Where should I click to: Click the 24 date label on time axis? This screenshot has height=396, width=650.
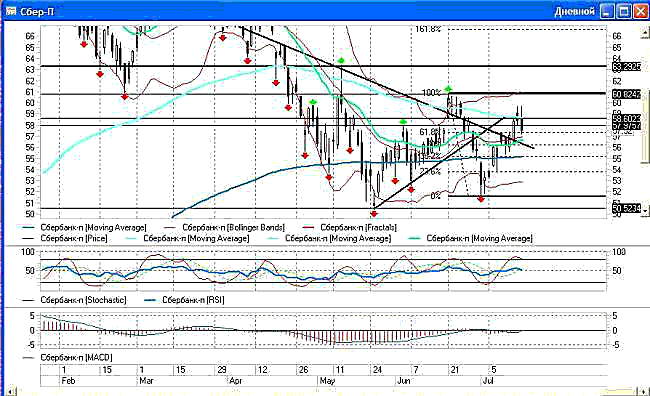377,369
